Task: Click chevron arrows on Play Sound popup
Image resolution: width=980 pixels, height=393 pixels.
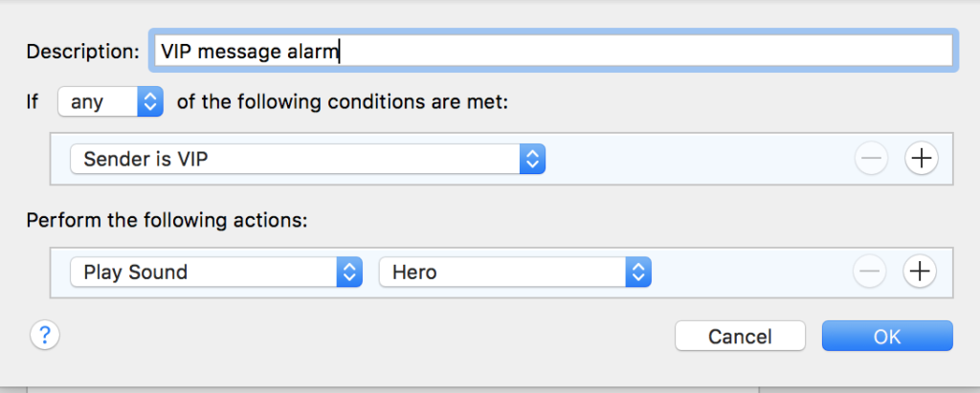Action: coord(349,272)
